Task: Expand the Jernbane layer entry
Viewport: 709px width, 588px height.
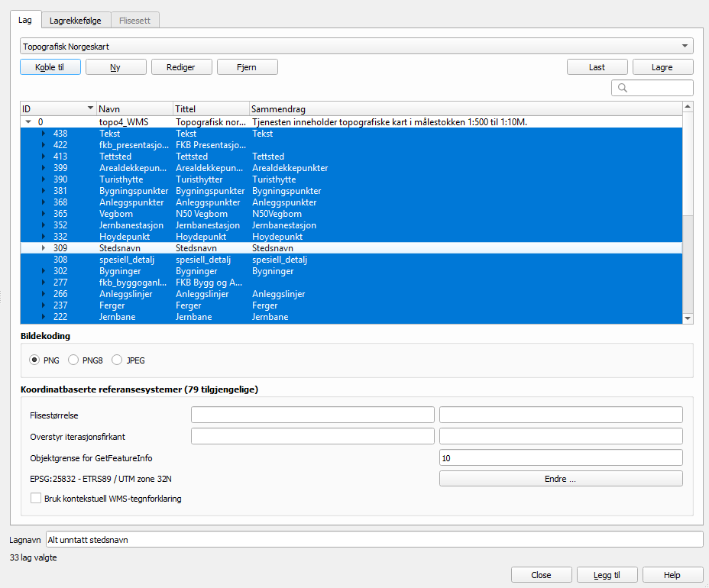Action: [44, 317]
